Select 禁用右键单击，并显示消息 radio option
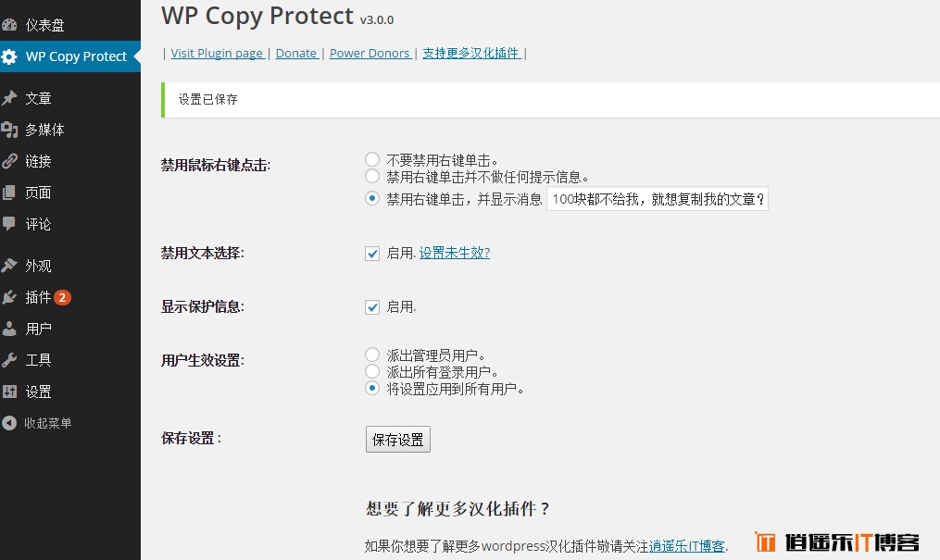Viewport: 940px width, 560px height. coord(372,198)
